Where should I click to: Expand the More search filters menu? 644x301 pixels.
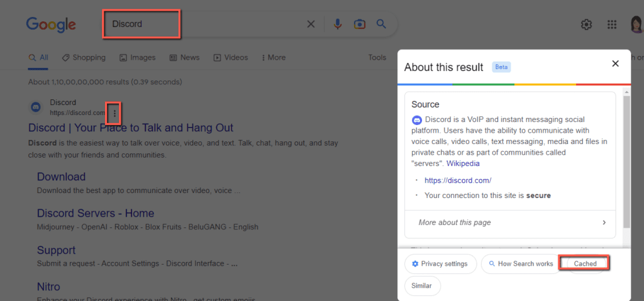(274, 57)
